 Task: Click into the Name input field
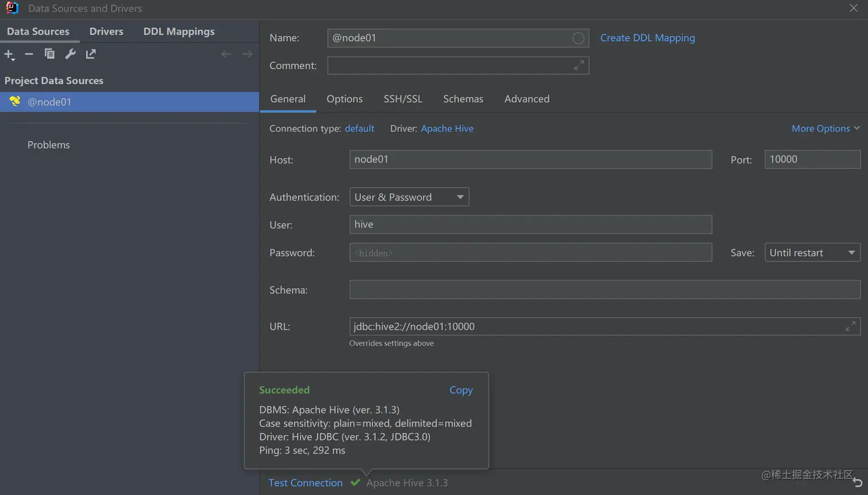tap(458, 38)
